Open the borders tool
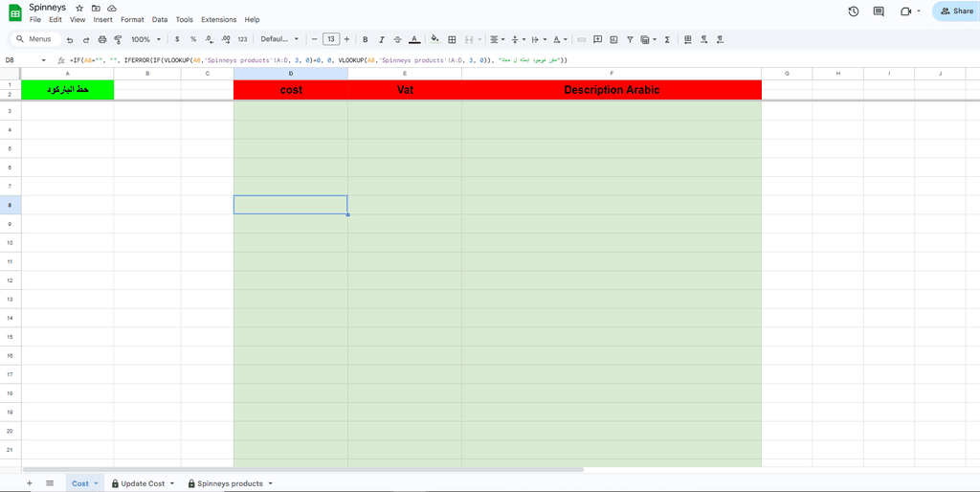The width and height of the screenshot is (980, 492). 452,39
